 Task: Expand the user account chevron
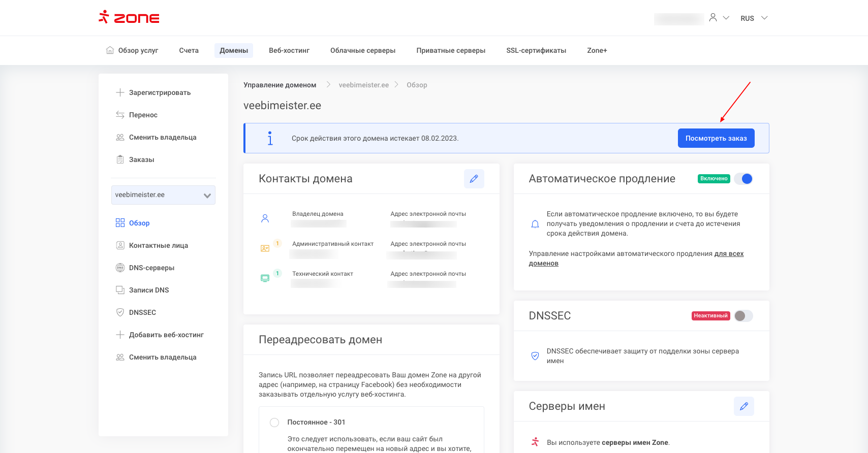coord(726,18)
